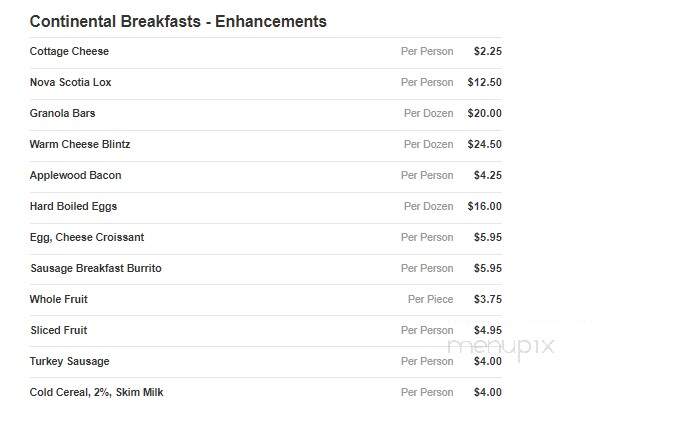Image resolution: width=680 pixels, height=429 pixels.
Task: Select the Applewood Bacon item
Action: [75, 175]
